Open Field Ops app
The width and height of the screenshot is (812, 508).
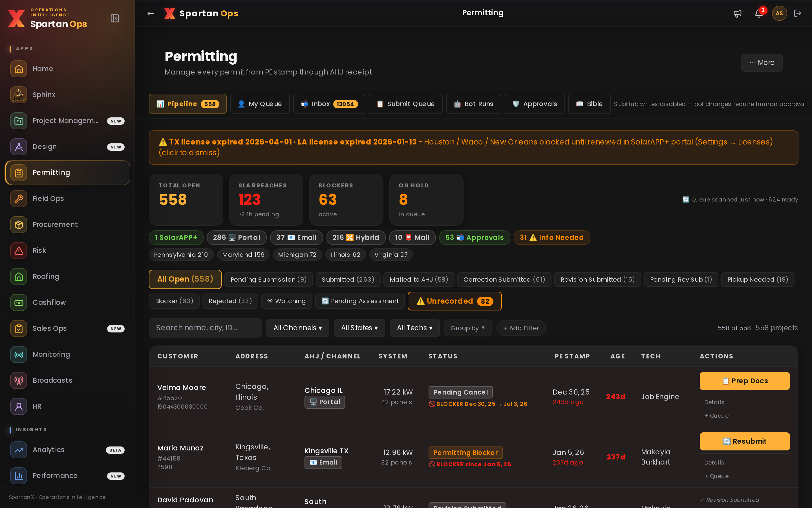pos(67,199)
